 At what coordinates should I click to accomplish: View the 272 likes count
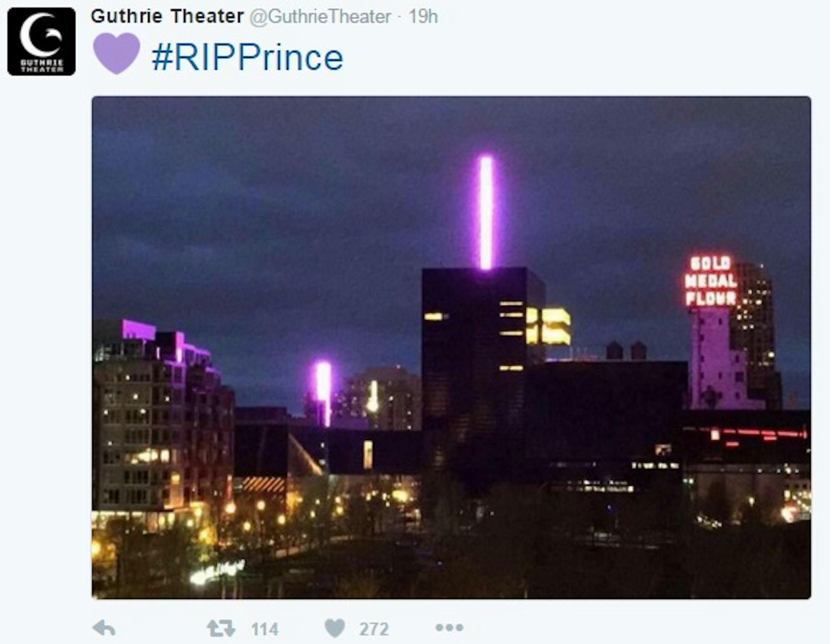(374, 629)
